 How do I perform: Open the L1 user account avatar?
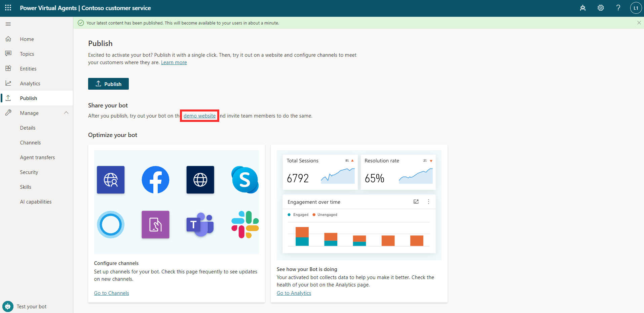(636, 8)
